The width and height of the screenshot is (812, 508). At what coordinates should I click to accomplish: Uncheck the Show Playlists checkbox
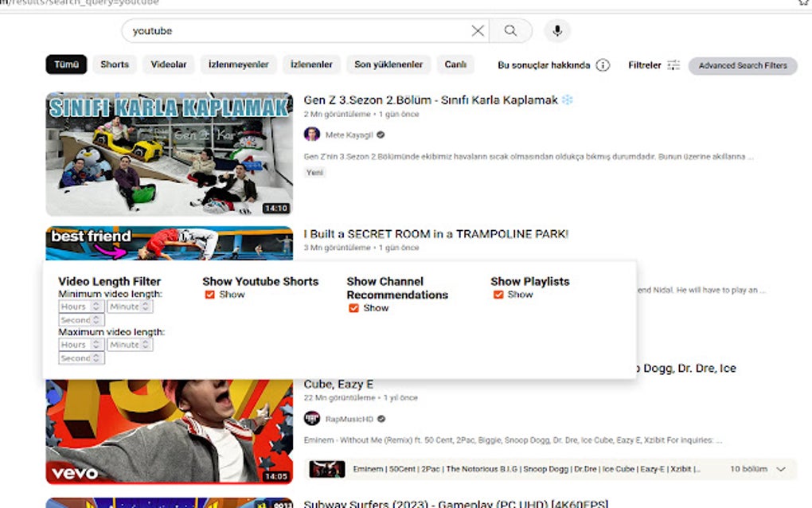coord(498,295)
